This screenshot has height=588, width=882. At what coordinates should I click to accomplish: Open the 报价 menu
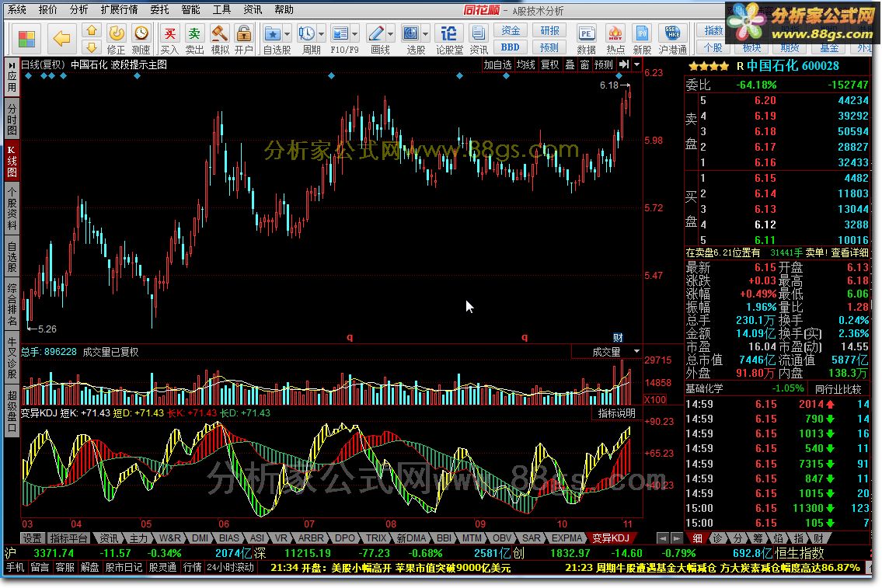48,9
